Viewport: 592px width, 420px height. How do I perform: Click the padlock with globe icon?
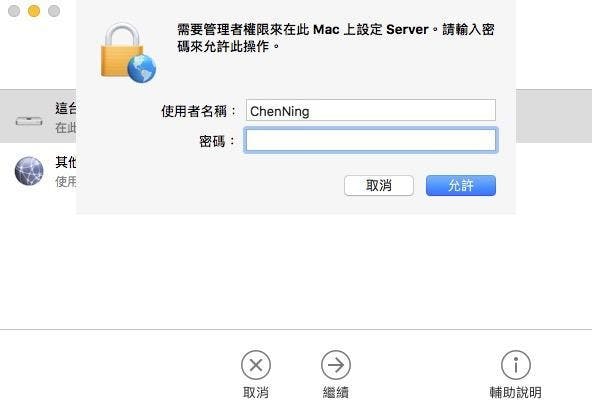pos(128,52)
